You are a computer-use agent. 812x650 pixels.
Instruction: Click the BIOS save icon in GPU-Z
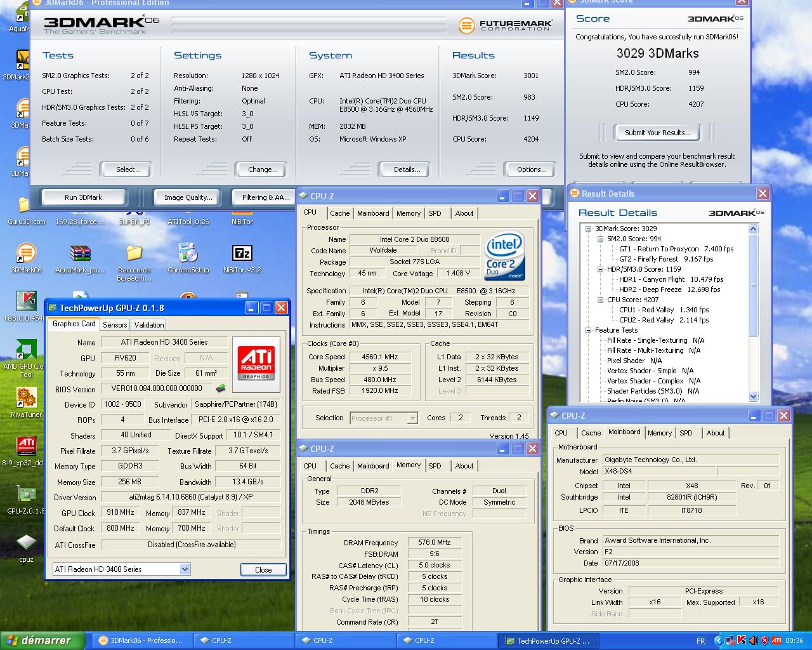click(221, 388)
